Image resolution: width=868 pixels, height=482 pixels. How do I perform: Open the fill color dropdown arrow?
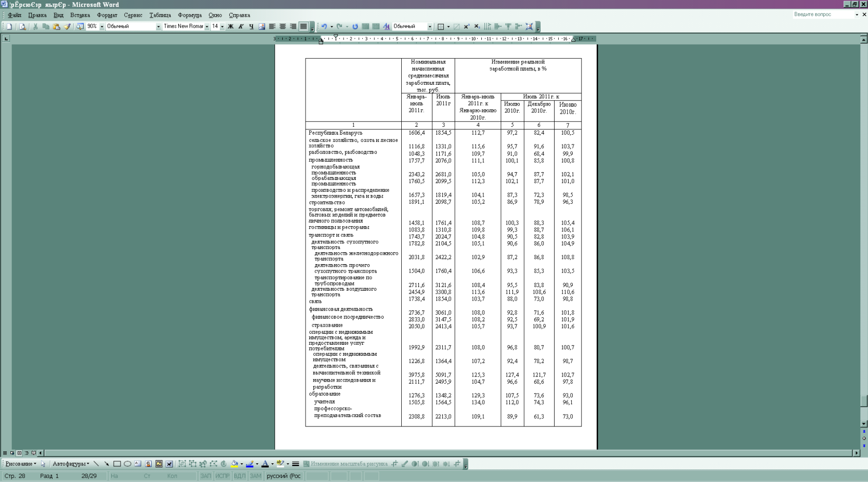pos(242,464)
